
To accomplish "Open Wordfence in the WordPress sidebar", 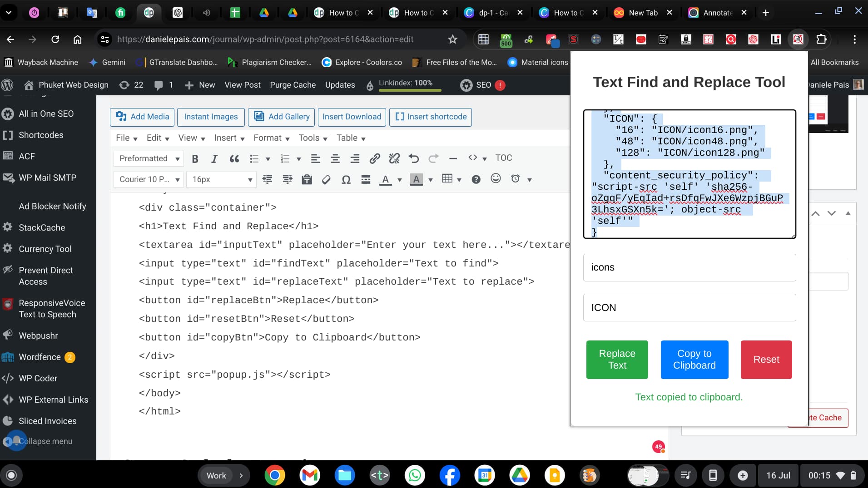I will point(40,357).
